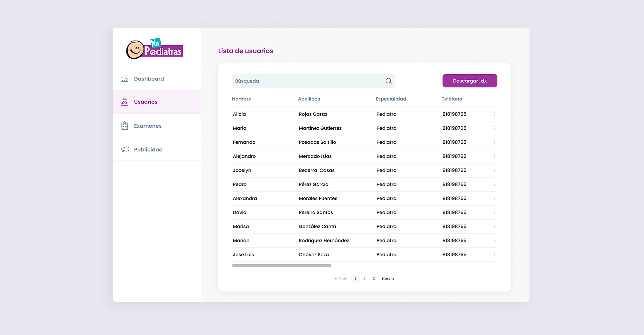Click the Publicidad megaphone icon

point(125,149)
